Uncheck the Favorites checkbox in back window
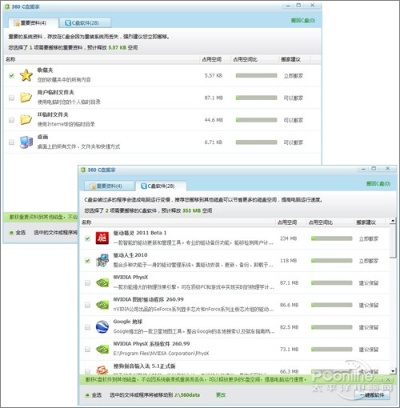 [x=12, y=76]
